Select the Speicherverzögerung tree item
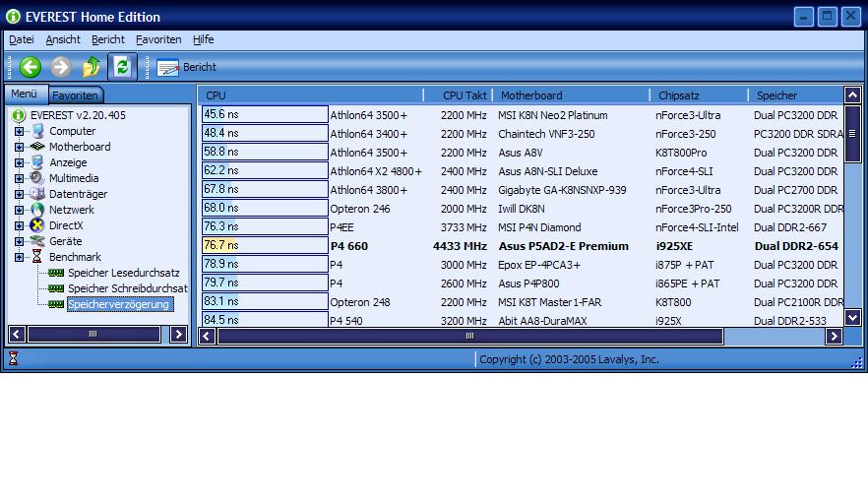The image size is (868, 504). click(x=118, y=304)
